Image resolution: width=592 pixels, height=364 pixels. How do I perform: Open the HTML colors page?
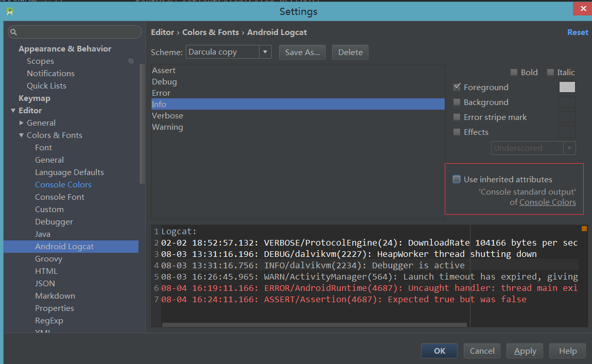[46, 271]
